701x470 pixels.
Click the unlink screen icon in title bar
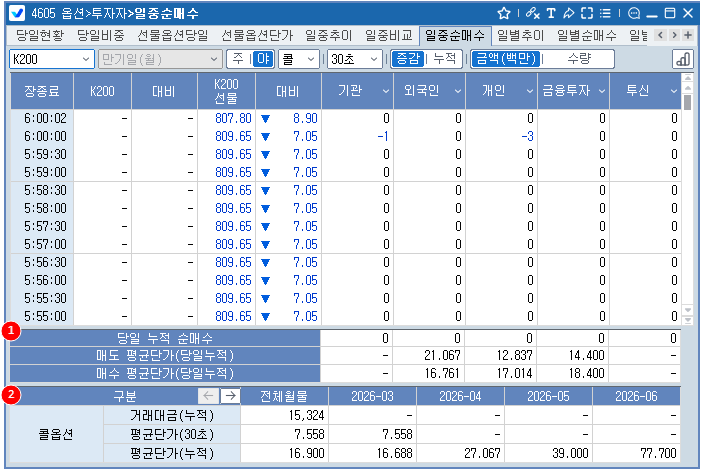point(532,13)
